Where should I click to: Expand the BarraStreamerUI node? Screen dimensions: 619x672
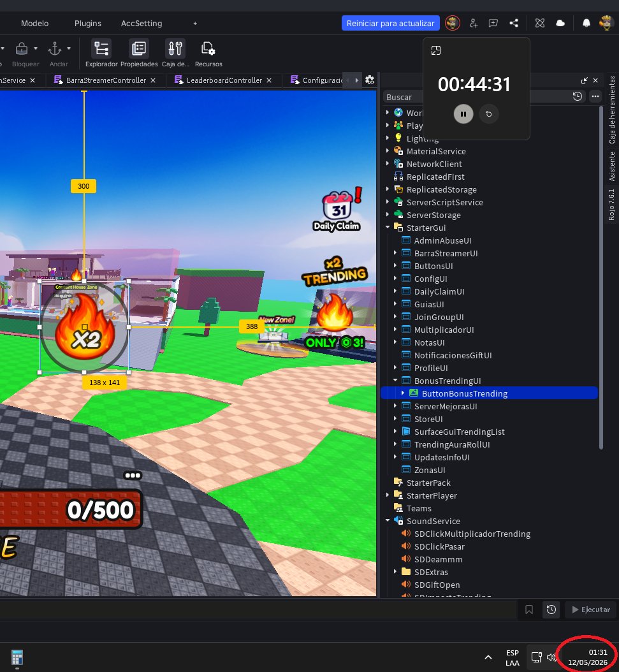pyautogui.click(x=395, y=253)
